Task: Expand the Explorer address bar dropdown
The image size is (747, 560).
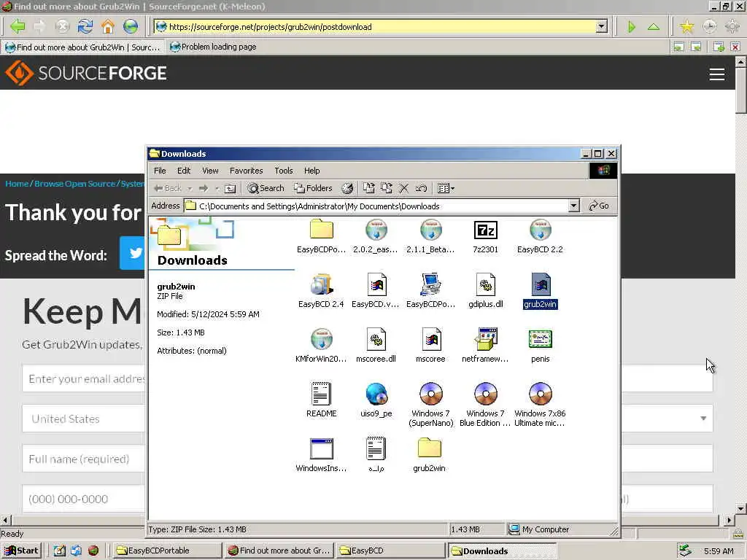Action: click(x=573, y=206)
